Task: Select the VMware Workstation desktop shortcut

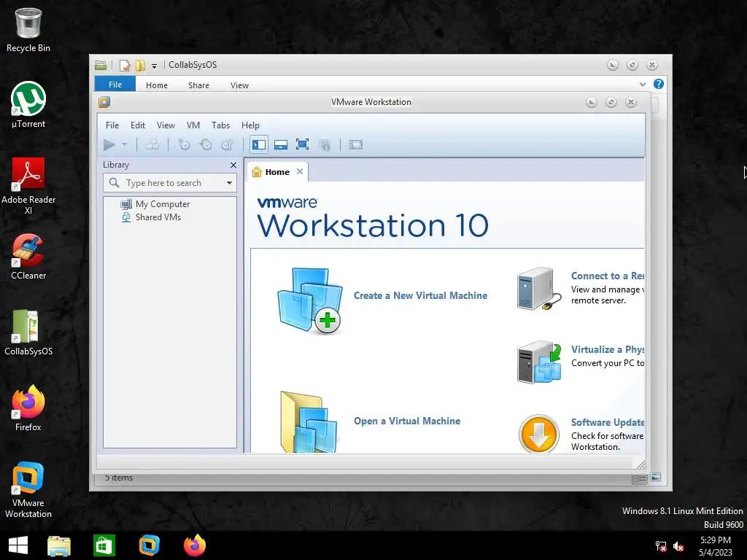Action: (28, 490)
